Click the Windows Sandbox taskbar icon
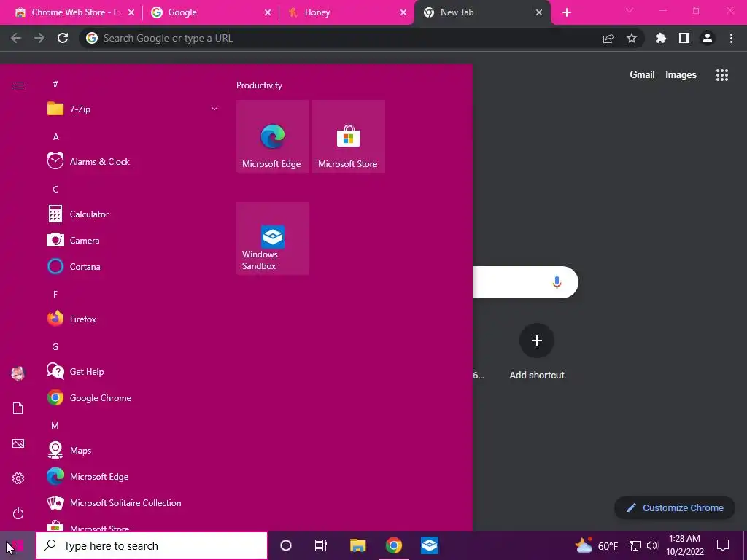Screen dimensions: 747x560 429,545
